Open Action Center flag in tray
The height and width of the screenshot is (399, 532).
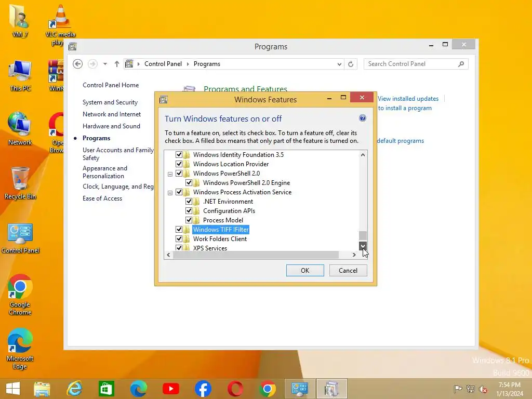point(458,389)
